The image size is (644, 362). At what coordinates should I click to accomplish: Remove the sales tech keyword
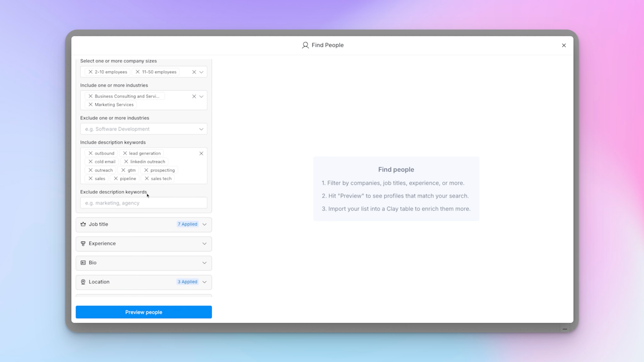click(x=147, y=178)
